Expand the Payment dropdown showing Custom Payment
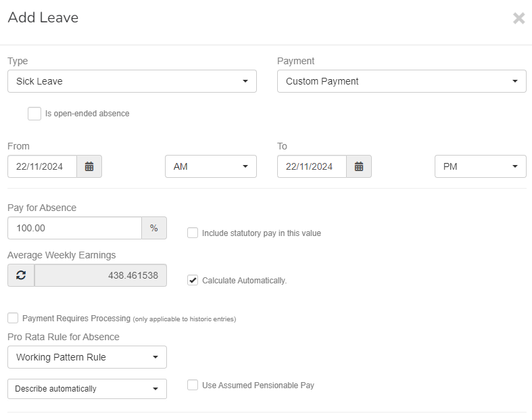The image size is (532, 420). (402, 81)
